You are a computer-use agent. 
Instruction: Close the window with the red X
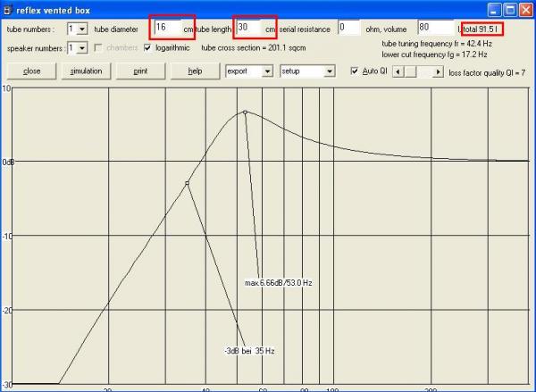(523, 10)
